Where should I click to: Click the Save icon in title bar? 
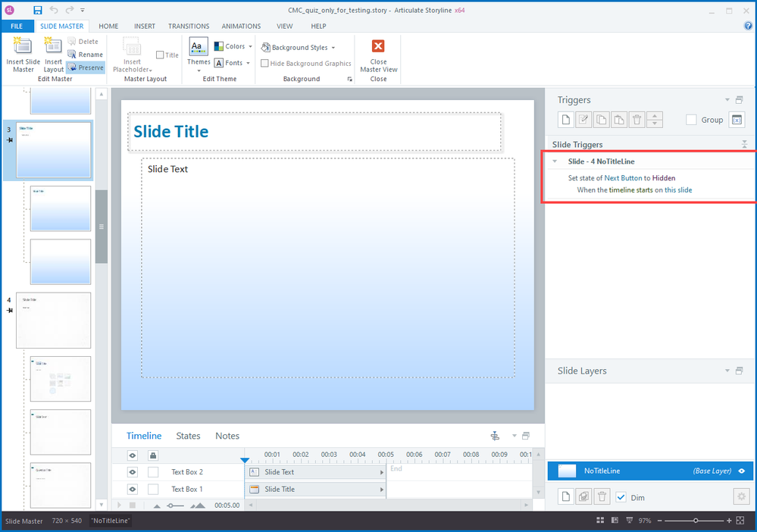click(x=38, y=11)
